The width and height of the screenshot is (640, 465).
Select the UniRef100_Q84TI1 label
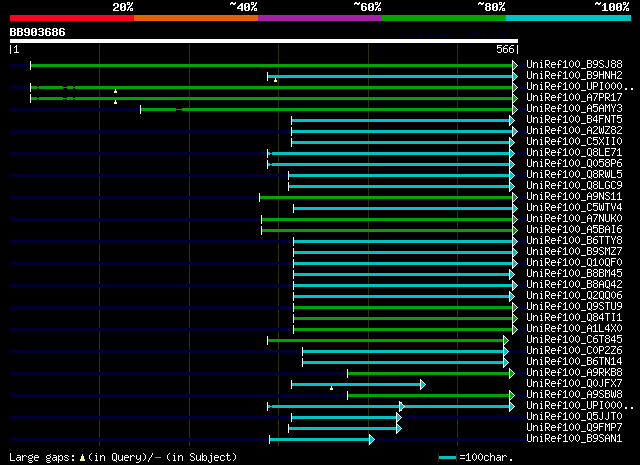574,318
